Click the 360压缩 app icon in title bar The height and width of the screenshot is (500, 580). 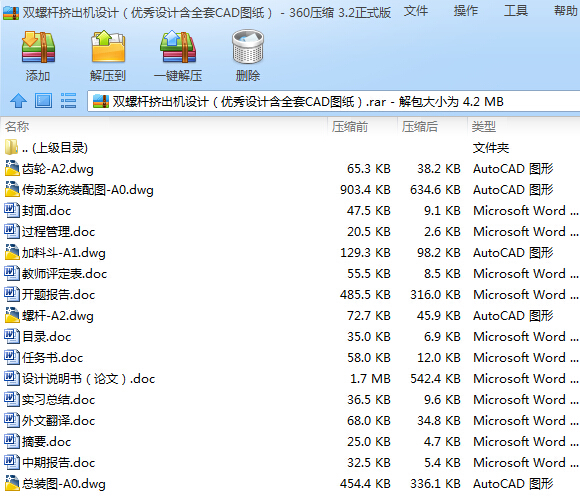tap(11, 13)
